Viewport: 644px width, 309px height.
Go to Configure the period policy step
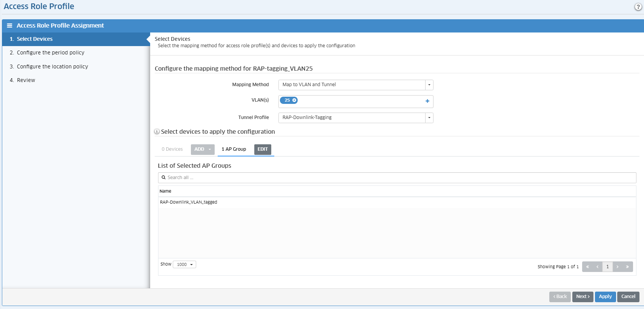51,53
